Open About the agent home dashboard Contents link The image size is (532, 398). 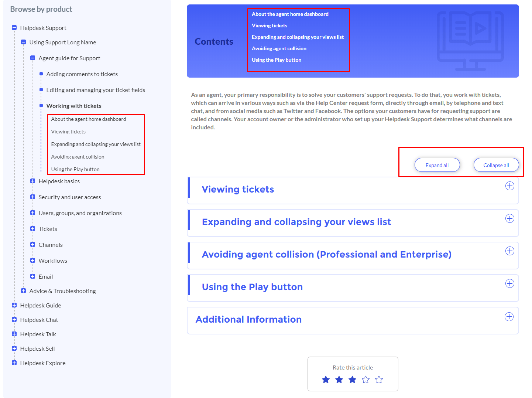click(289, 14)
